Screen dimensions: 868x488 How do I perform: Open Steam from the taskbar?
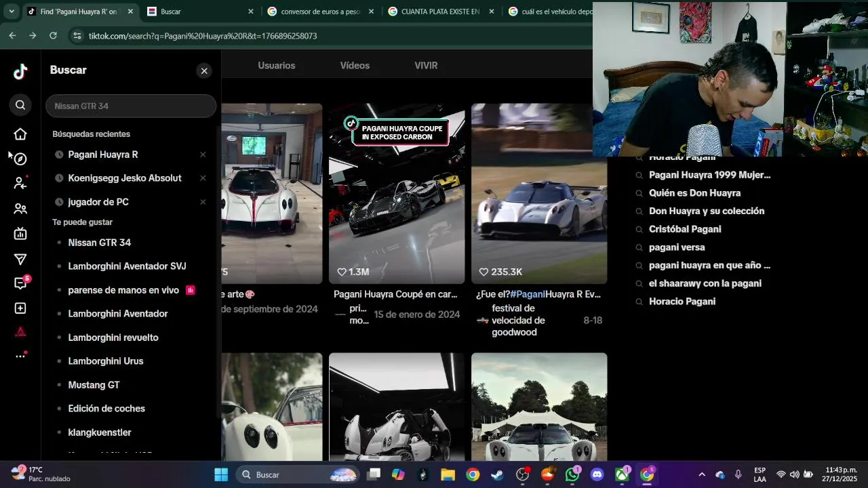pos(498,474)
